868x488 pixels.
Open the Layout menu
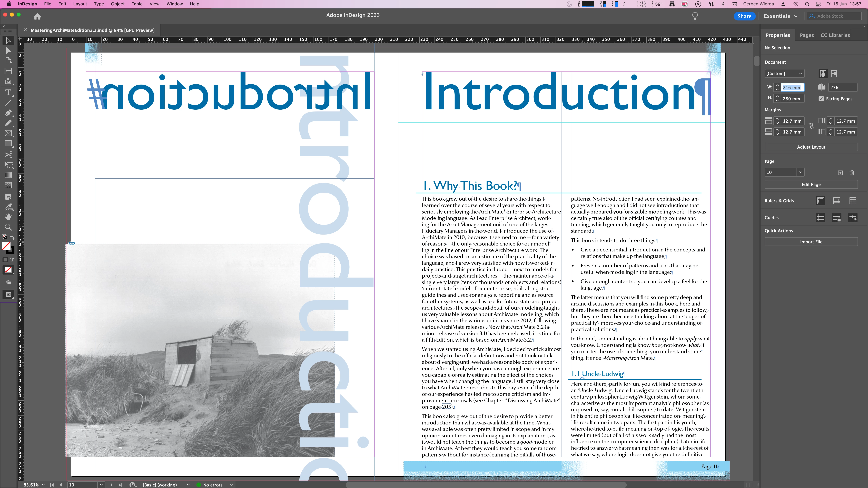80,4
